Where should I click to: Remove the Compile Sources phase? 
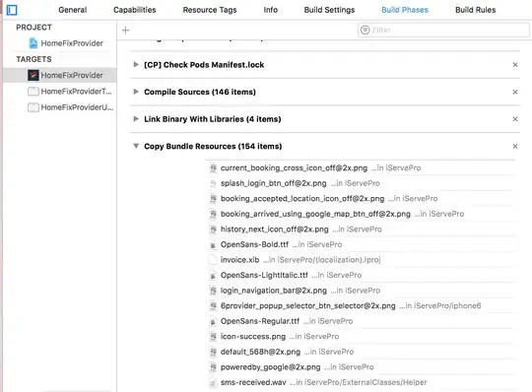click(x=515, y=92)
